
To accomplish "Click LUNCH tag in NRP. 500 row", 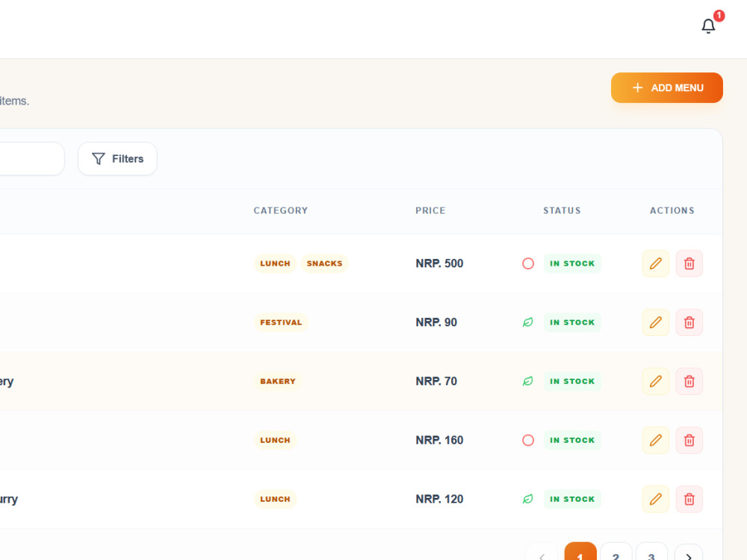I will point(275,264).
